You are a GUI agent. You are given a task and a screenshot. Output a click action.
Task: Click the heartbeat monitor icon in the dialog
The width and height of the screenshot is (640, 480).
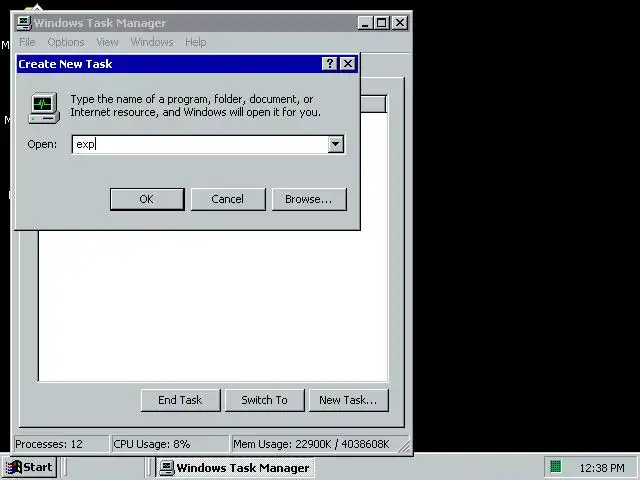tap(44, 108)
